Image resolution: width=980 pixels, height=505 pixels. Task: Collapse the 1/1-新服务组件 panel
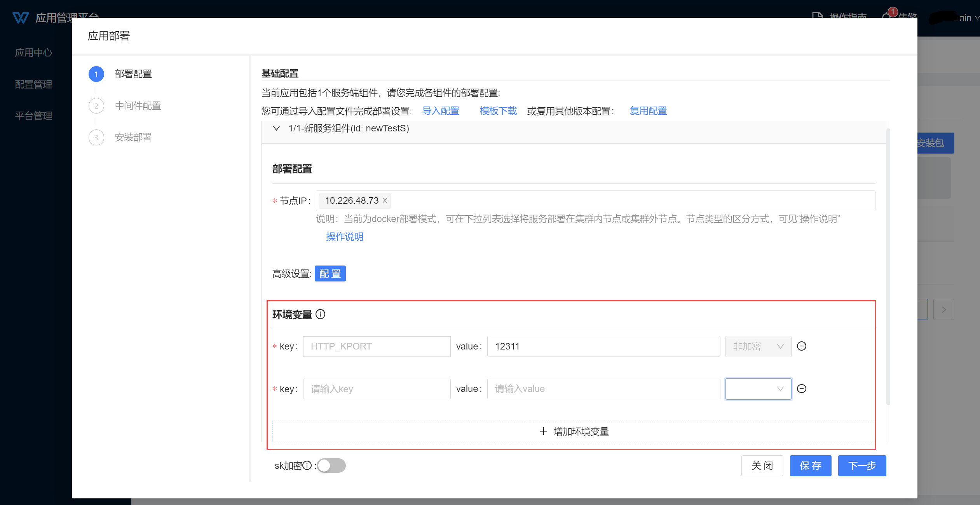[276, 128]
